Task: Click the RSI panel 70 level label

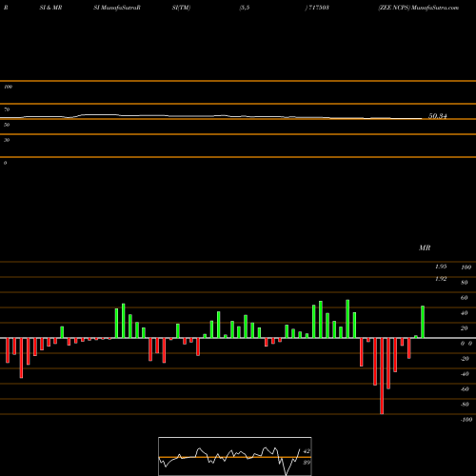Action: click(x=7, y=109)
